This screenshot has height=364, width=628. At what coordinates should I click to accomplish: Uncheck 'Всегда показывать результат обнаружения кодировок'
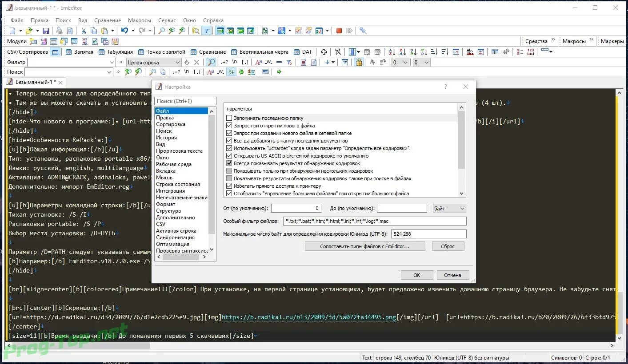tap(229, 163)
